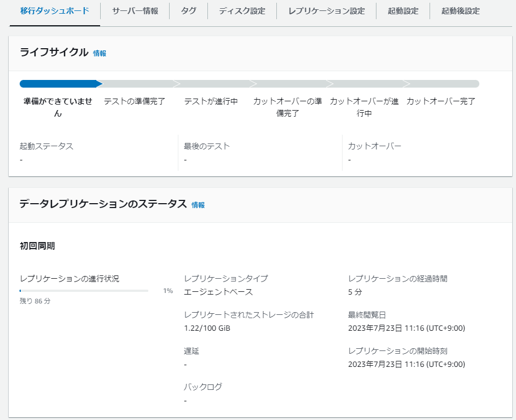516x420 pixels.
Task: Switch to the ディスク設定 tab
Action: pos(242,11)
